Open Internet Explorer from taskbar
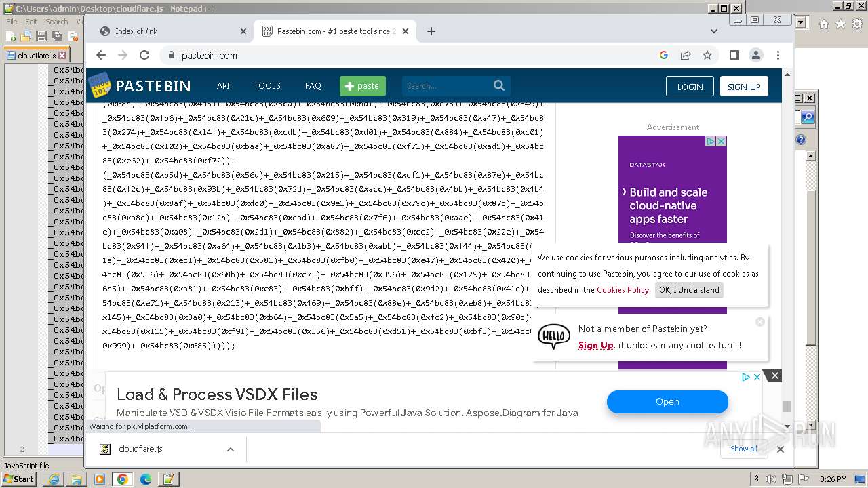This screenshot has height=488, width=868. tap(54, 479)
